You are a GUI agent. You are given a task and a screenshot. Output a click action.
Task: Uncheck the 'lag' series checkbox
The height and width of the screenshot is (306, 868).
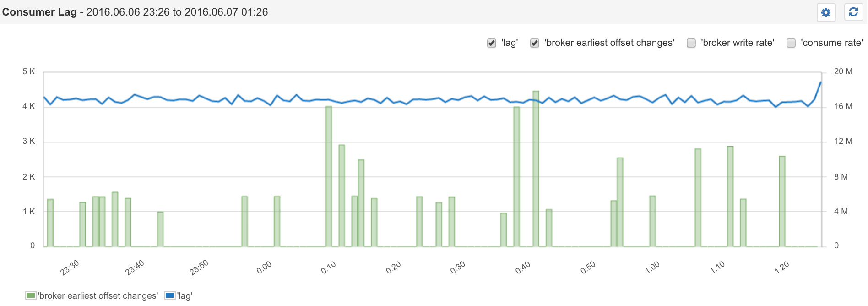[492, 43]
